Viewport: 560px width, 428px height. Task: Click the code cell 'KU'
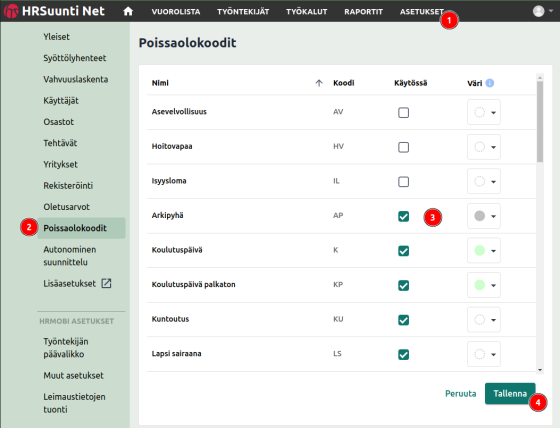(x=338, y=319)
